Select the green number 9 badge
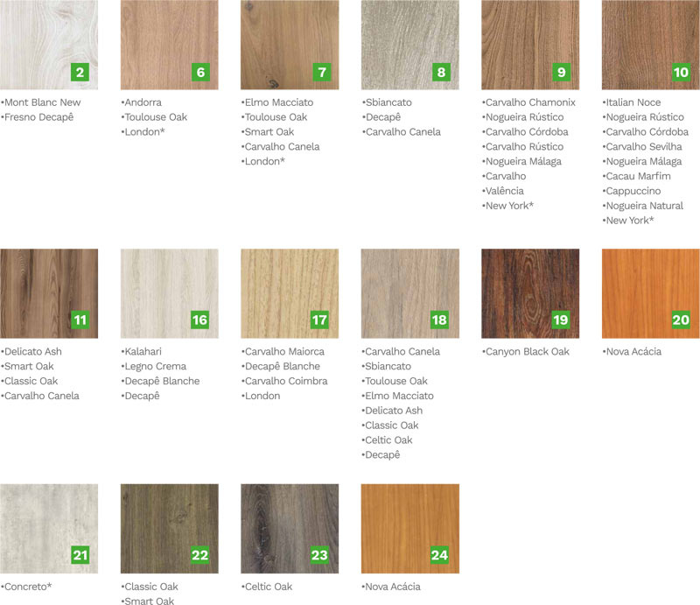Viewport: 700px width, 605px height. [561, 72]
